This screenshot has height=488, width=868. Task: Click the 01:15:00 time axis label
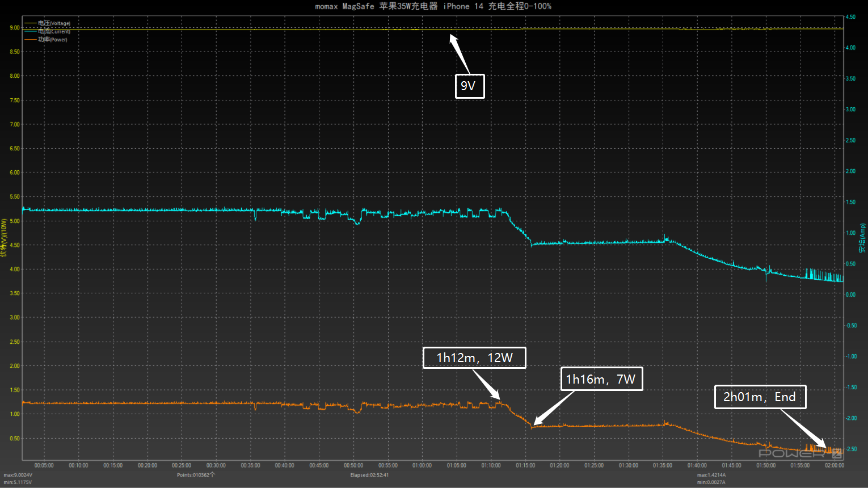click(525, 465)
